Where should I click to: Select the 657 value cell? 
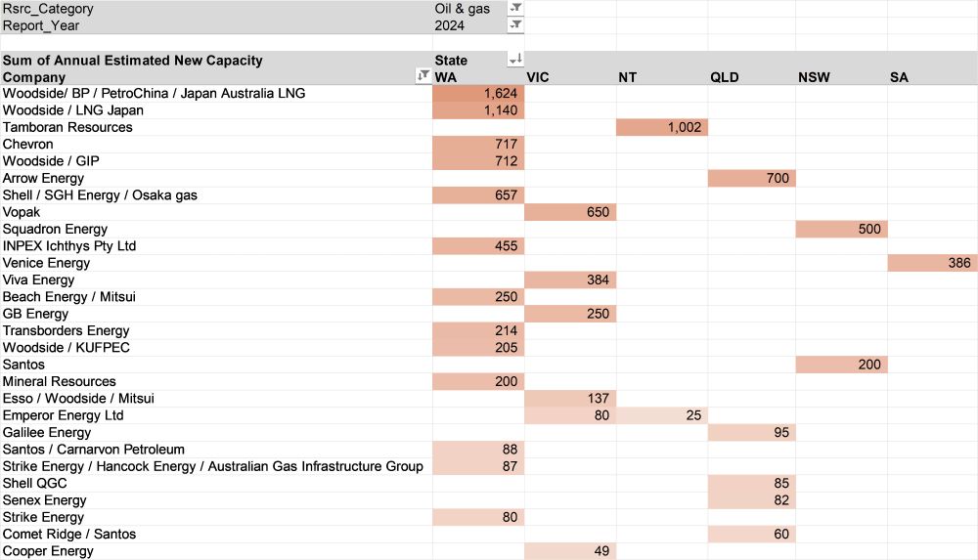(478, 195)
